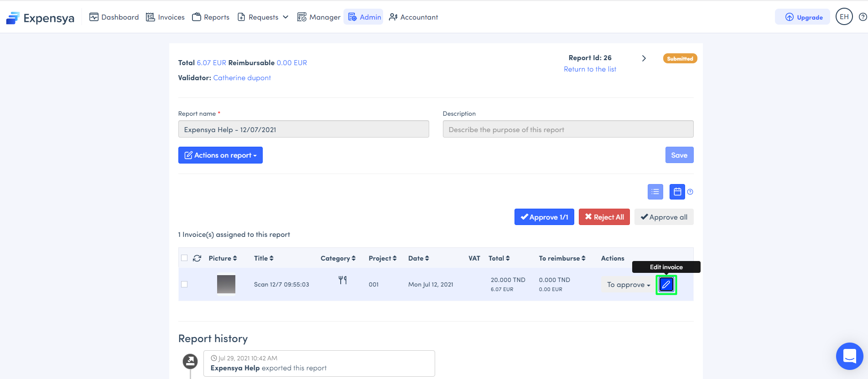Open the To approve status dropdown
The width and height of the screenshot is (868, 379).
point(628,285)
